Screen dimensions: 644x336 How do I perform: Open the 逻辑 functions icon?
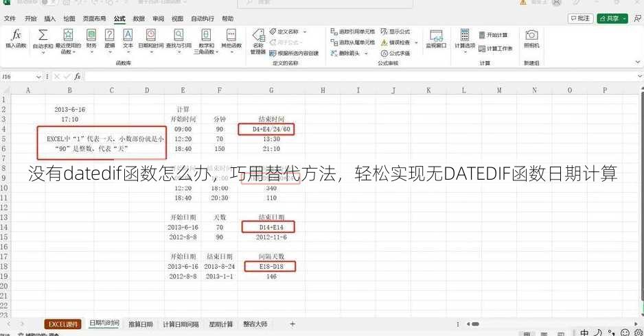point(109,34)
